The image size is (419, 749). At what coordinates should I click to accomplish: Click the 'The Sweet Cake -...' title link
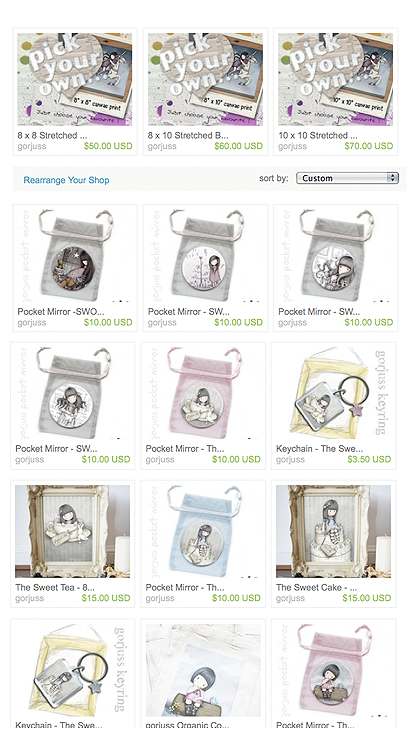tap(316, 588)
